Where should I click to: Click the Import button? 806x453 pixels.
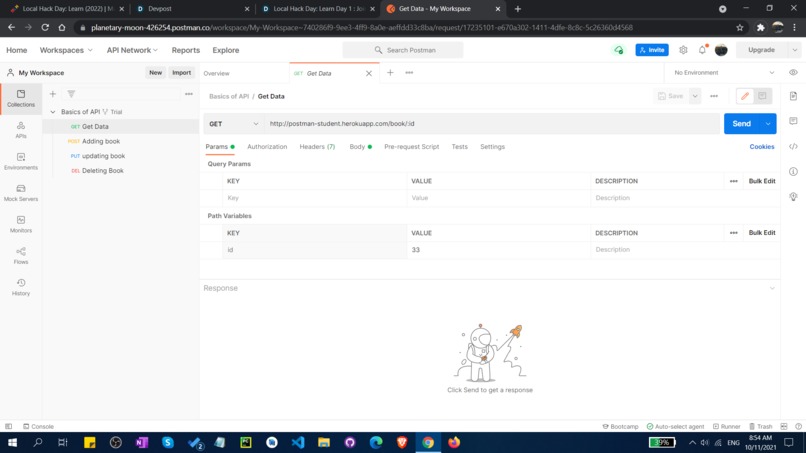coord(181,73)
